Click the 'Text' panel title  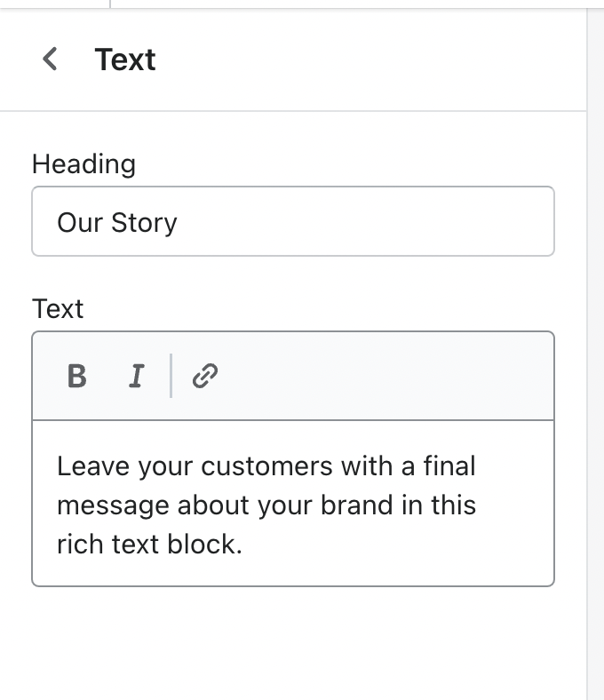125,60
